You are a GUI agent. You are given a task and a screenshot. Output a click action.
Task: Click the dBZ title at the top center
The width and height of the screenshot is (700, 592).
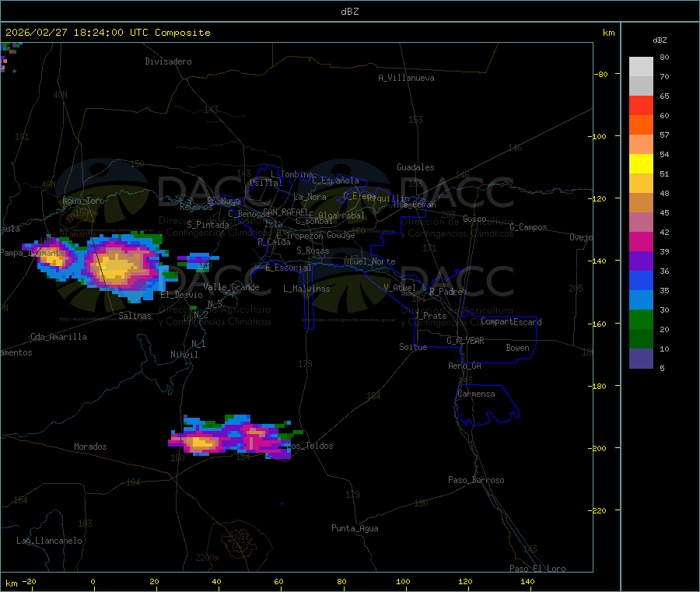(349, 12)
